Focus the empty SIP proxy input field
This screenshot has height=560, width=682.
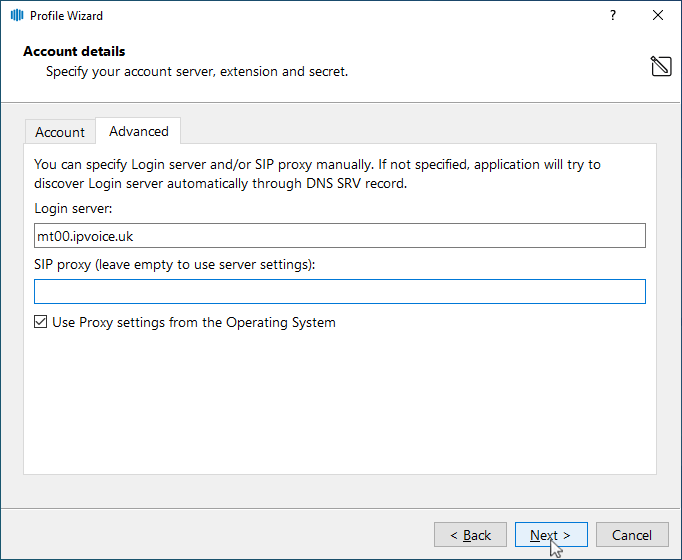click(x=339, y=291)
